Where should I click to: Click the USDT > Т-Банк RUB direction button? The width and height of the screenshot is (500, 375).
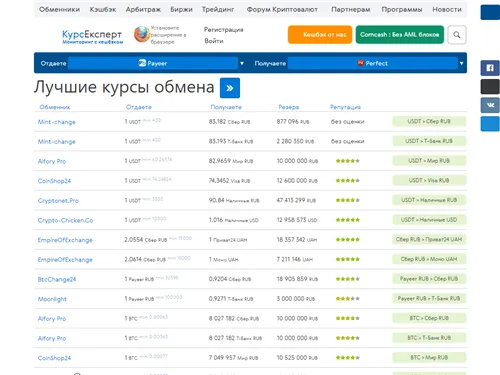tap(429, 141)
